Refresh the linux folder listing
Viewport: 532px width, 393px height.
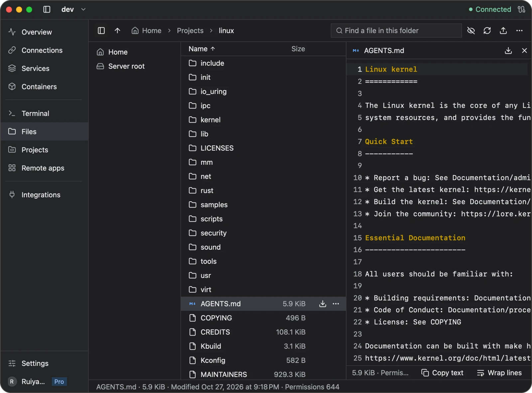[x=487, y=31]
